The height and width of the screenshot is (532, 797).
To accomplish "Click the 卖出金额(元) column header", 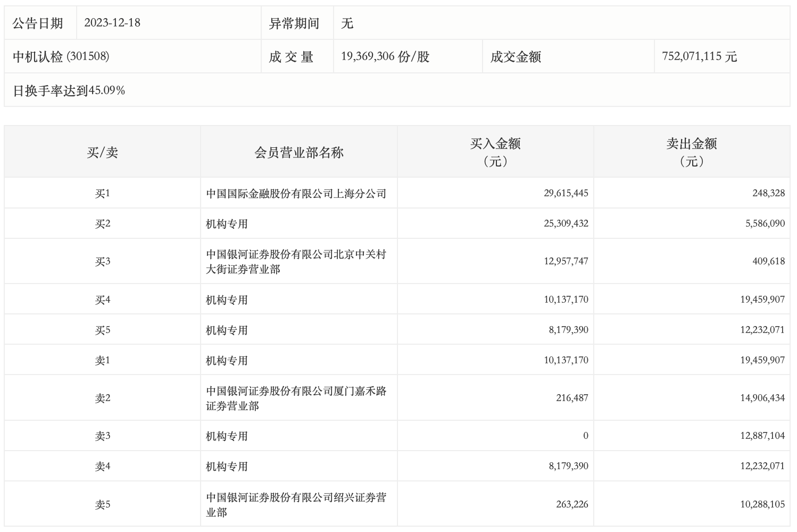I will 691,152.
